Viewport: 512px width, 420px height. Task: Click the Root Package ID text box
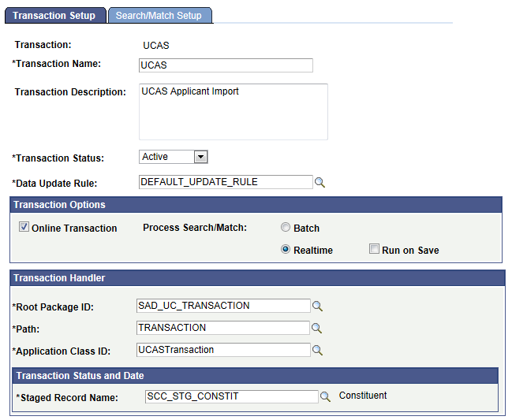[224, 306]
